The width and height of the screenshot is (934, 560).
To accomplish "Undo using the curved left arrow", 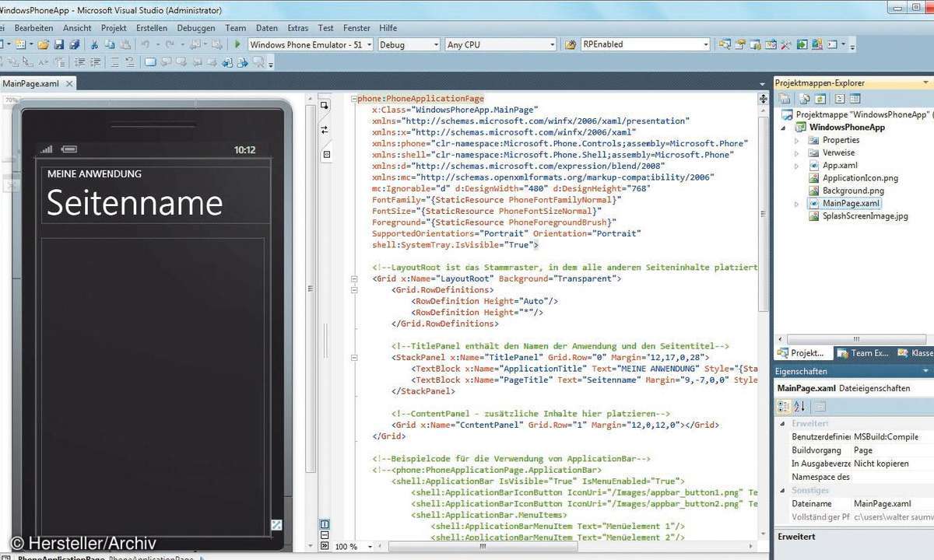I will [146, 44].
